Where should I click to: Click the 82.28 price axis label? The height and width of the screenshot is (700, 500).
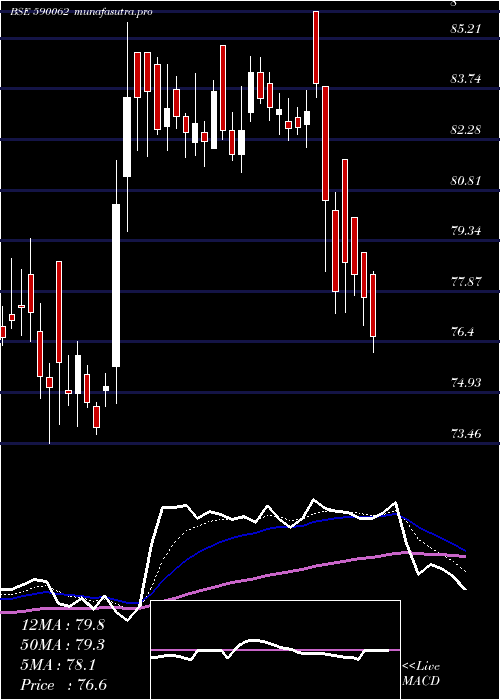point(466,130)
